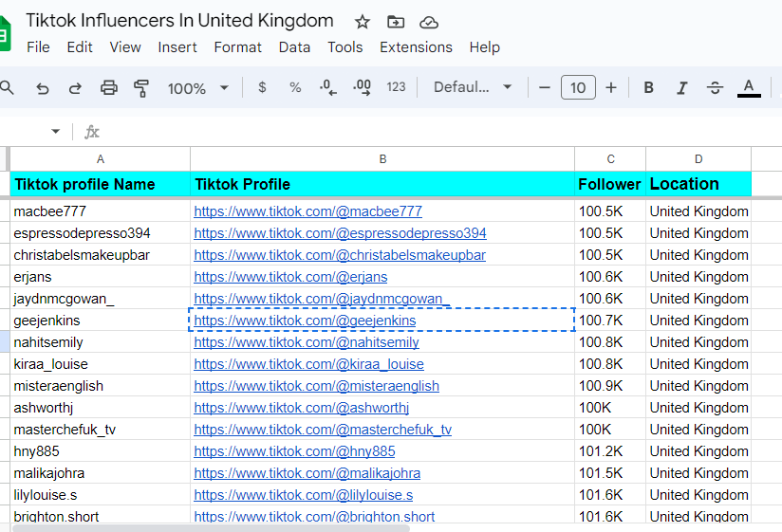Select the kiraa_louise name cell
The height and width of the screenshot is (532, 782).
click(x=101, y=364)
